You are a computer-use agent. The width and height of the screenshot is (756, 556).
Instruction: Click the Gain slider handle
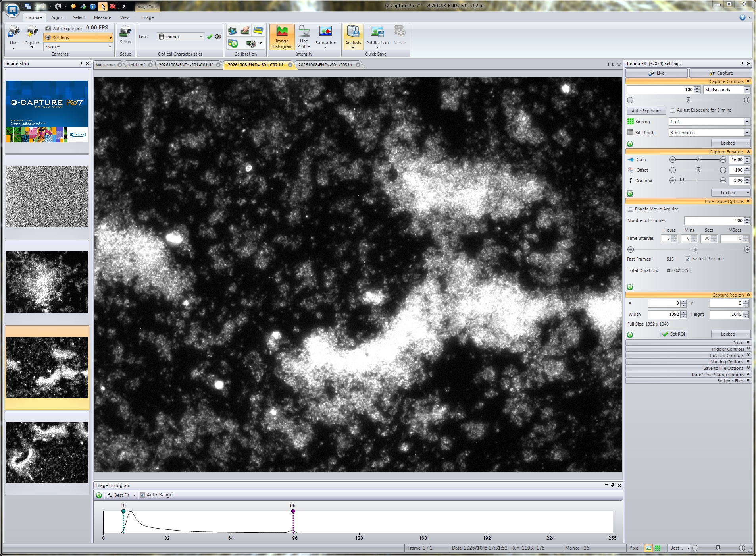698,160
